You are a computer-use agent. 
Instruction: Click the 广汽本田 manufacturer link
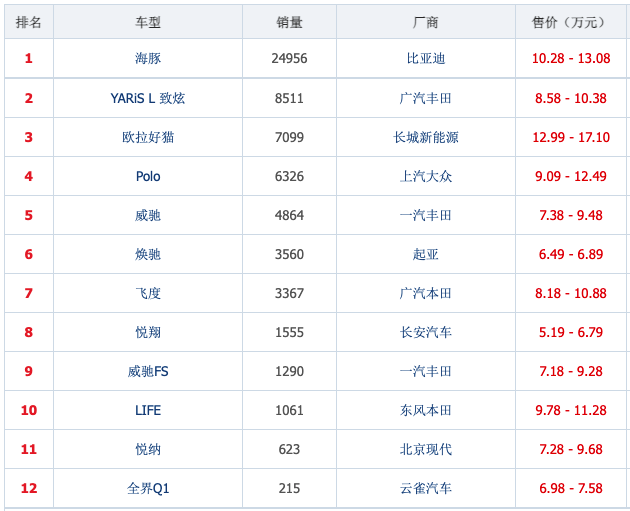click(426, 293)
